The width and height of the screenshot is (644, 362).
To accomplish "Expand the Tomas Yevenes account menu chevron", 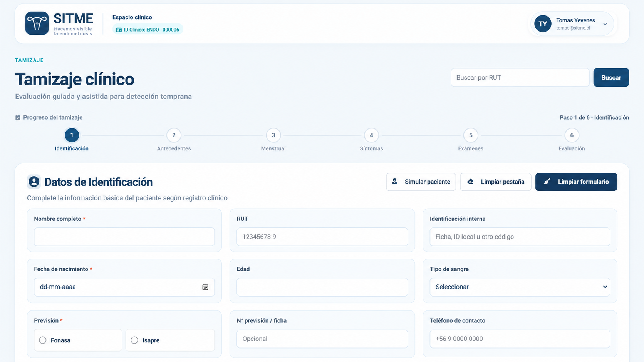I will tap(605, 24).
